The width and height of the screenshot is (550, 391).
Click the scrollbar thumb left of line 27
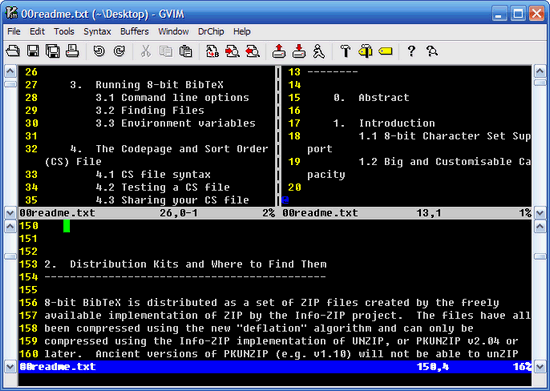[10, 84]
